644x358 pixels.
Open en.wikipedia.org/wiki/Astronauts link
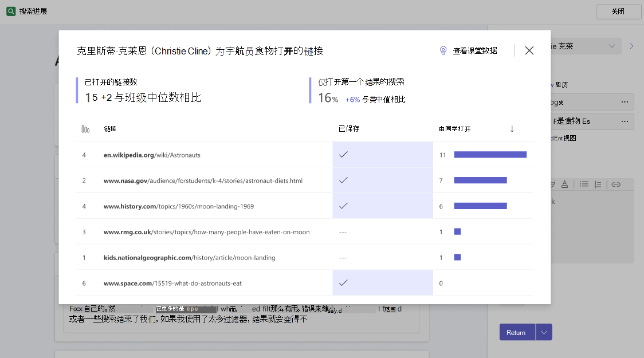[x=152, y=155]
